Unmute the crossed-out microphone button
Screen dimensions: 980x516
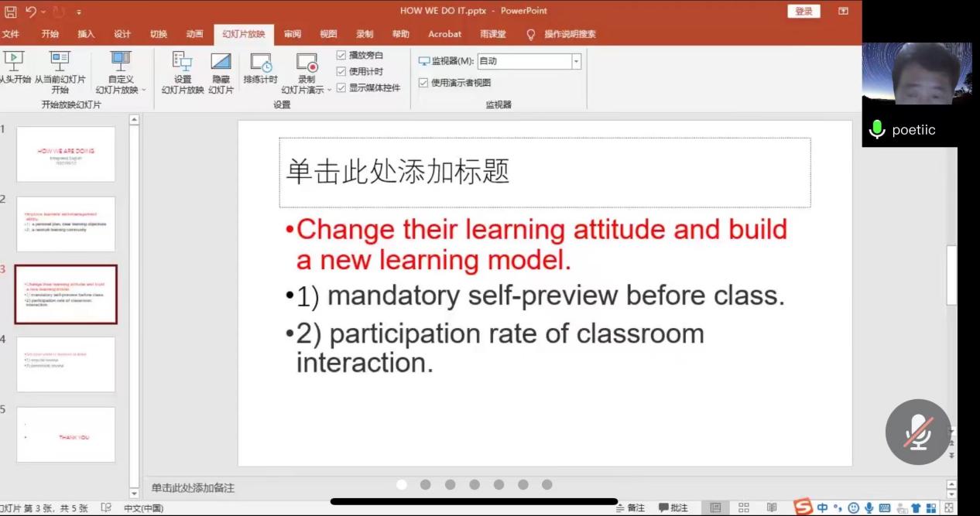tap(918, 432)
